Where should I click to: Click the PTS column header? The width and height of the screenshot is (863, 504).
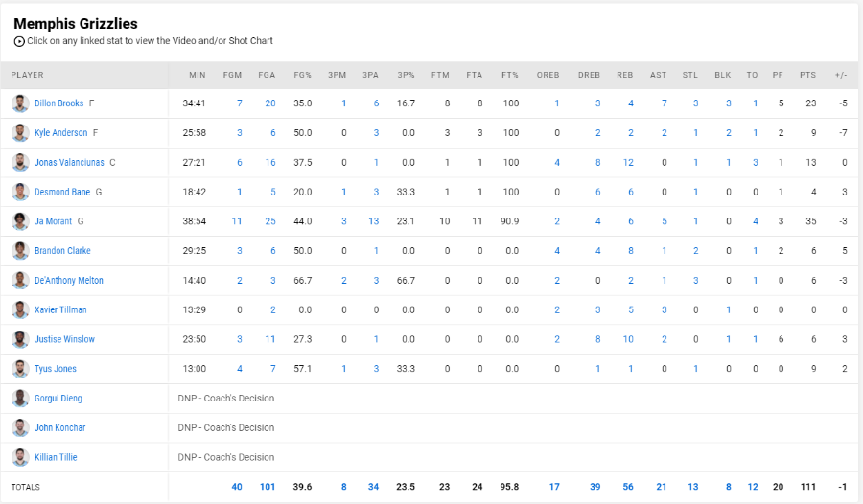808,75
